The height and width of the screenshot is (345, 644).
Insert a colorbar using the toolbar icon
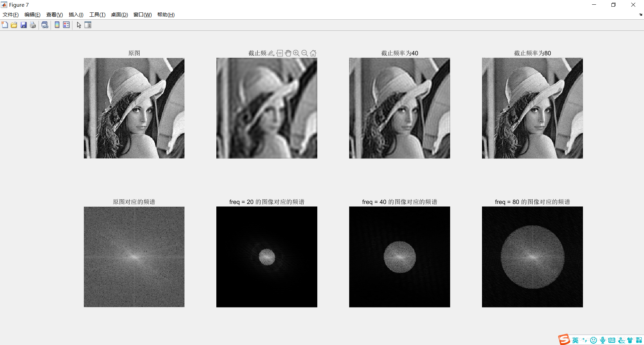57,25
